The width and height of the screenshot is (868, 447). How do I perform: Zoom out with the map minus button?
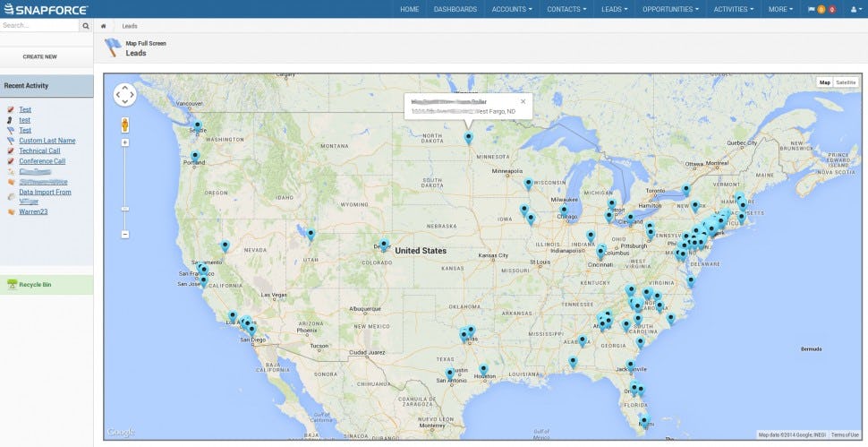125,235
